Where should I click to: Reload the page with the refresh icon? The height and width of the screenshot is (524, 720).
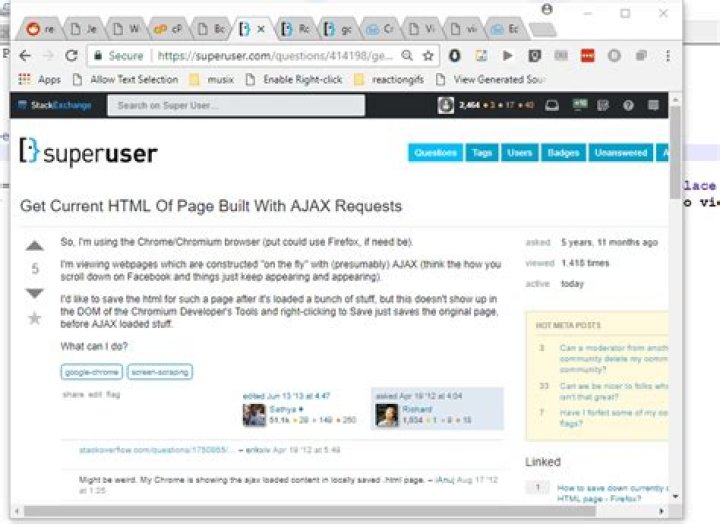pyautogui.click(x=71, y=56)
